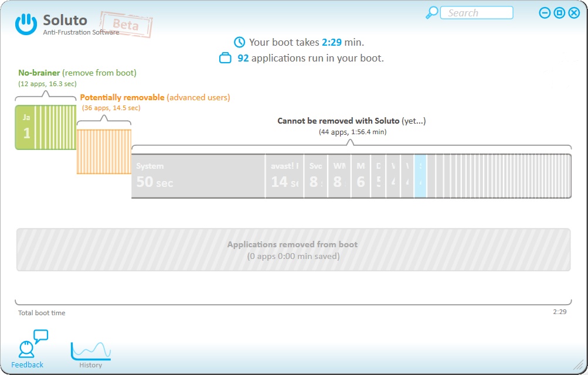Click the boot time clock icon
The width and height of the screenshot is (588, 375).
point(239,42)
